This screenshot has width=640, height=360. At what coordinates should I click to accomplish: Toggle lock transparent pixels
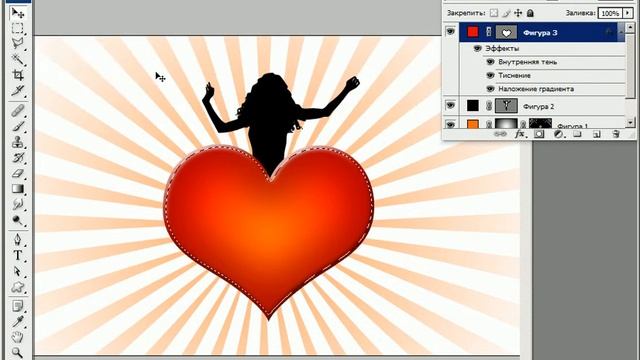point(494,13)
